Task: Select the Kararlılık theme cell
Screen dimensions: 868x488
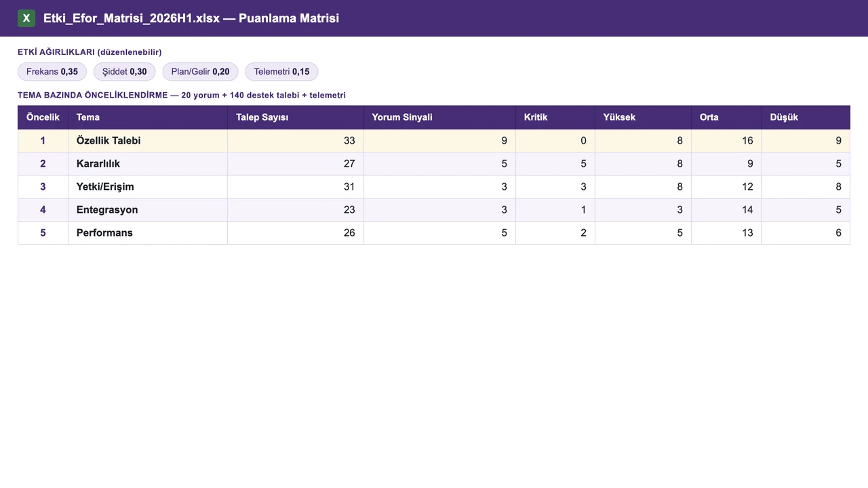Action: [x=148, y=163]
